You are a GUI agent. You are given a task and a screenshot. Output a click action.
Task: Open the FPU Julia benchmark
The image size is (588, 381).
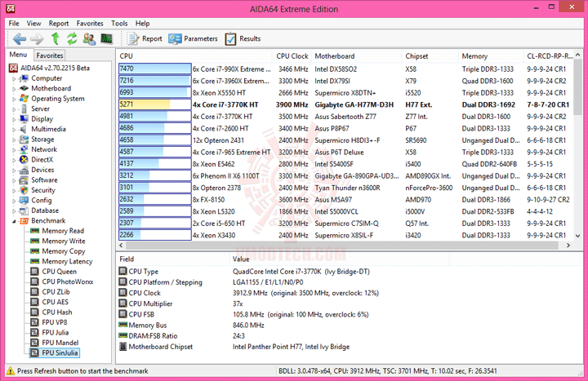pos(56,332)
